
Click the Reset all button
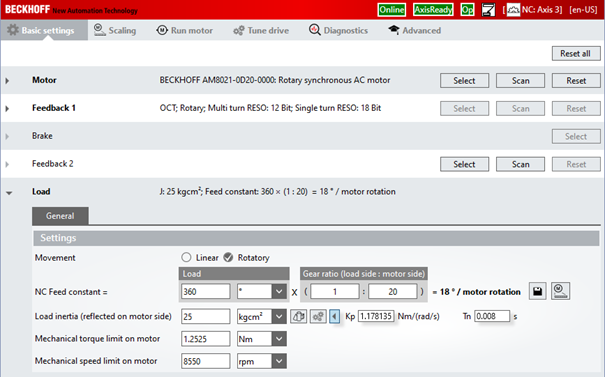tap(576, 54)
